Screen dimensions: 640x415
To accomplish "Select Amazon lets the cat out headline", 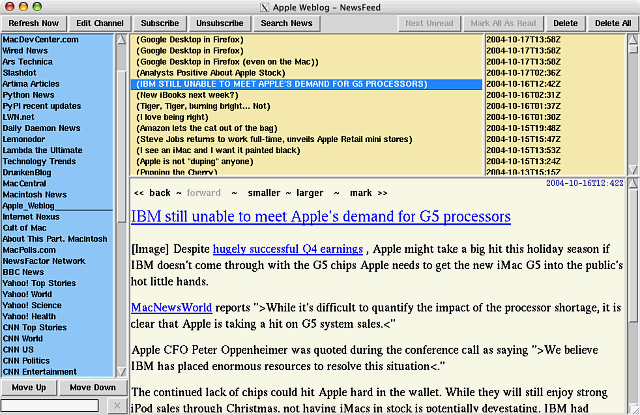I will [307, 128].
